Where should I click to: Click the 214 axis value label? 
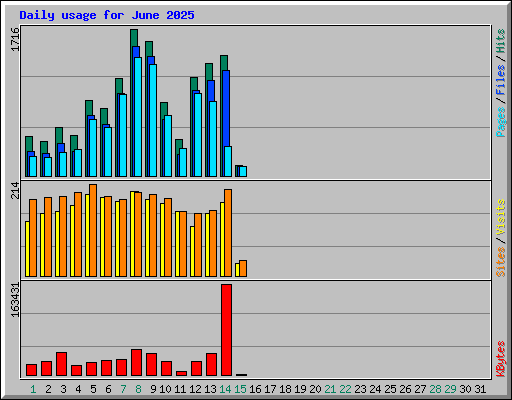[x=15, y=190]
